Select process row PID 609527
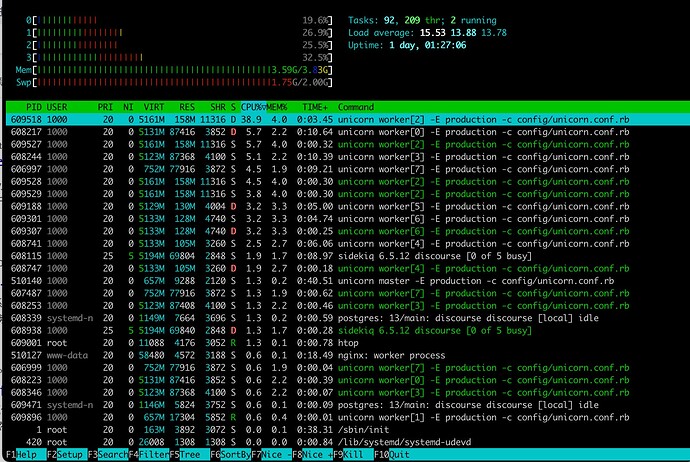The height and width of the screenshot is (462, 690). point(348,144)
